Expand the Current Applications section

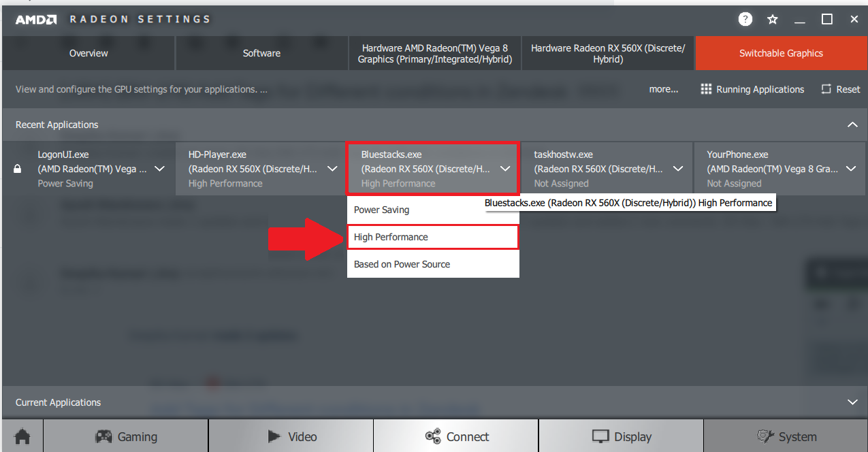(852, 402)
